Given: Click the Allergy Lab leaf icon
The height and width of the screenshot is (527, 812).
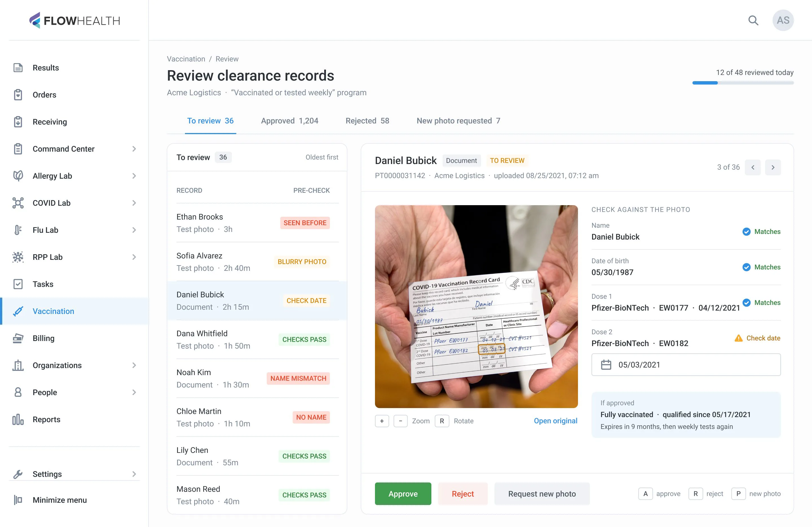Looking at the screenshot, I should (18, 176).
